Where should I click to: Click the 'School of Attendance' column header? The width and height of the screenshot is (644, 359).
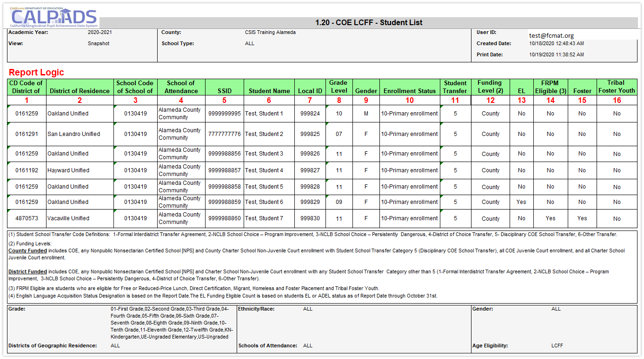click(x=181, y=87)
